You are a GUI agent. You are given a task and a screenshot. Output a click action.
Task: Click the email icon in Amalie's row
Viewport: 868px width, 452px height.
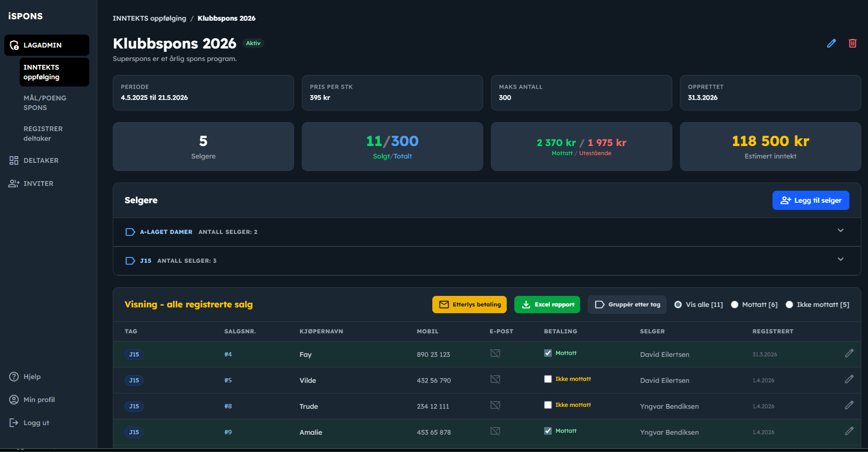(495, 431)
